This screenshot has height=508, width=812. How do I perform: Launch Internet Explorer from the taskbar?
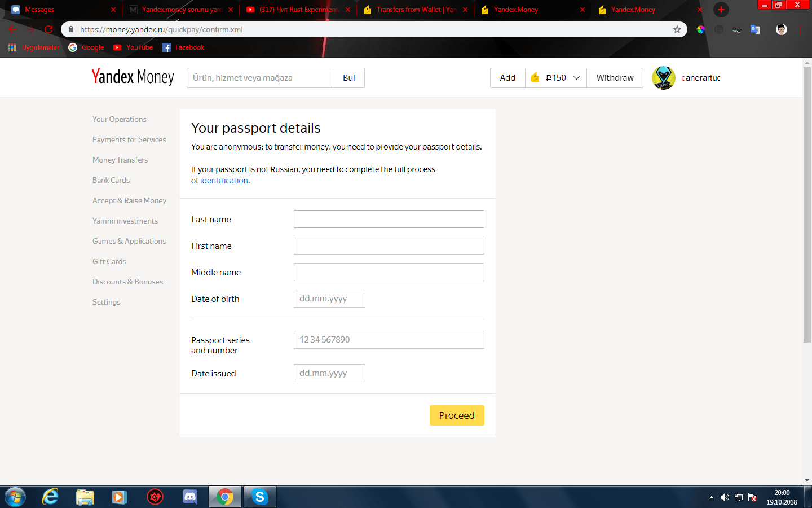click(50, 497)
